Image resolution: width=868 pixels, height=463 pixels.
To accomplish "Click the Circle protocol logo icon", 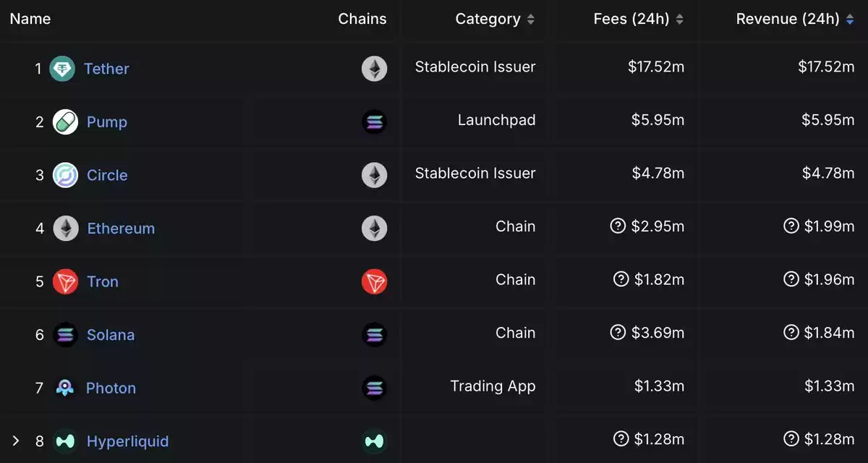I will (x=65, y=175).
